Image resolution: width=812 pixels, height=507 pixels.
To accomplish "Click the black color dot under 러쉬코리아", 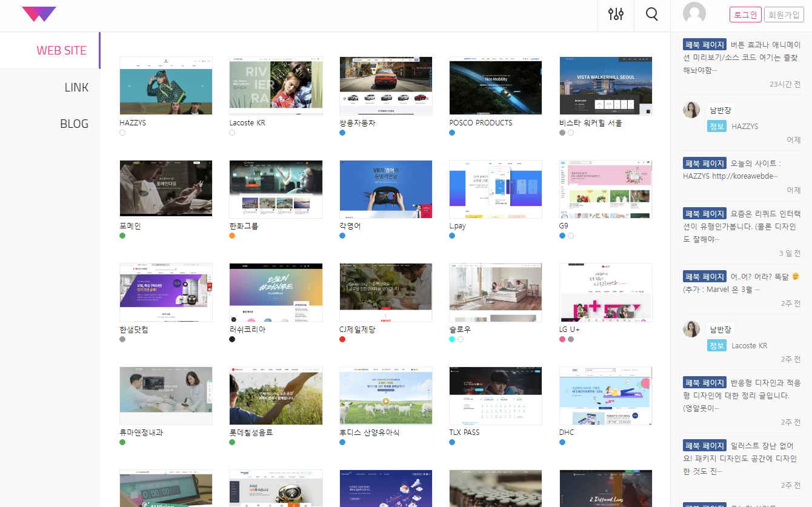I will coord(232,339).
